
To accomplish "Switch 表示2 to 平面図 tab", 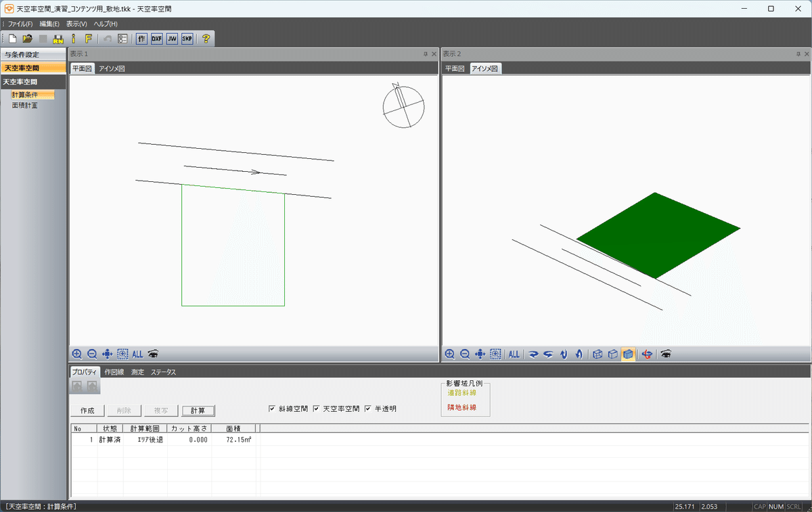I will (455, 68).
